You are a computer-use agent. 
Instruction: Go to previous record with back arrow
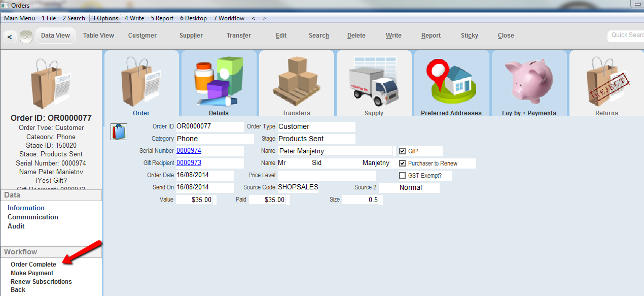click(10, 37)
